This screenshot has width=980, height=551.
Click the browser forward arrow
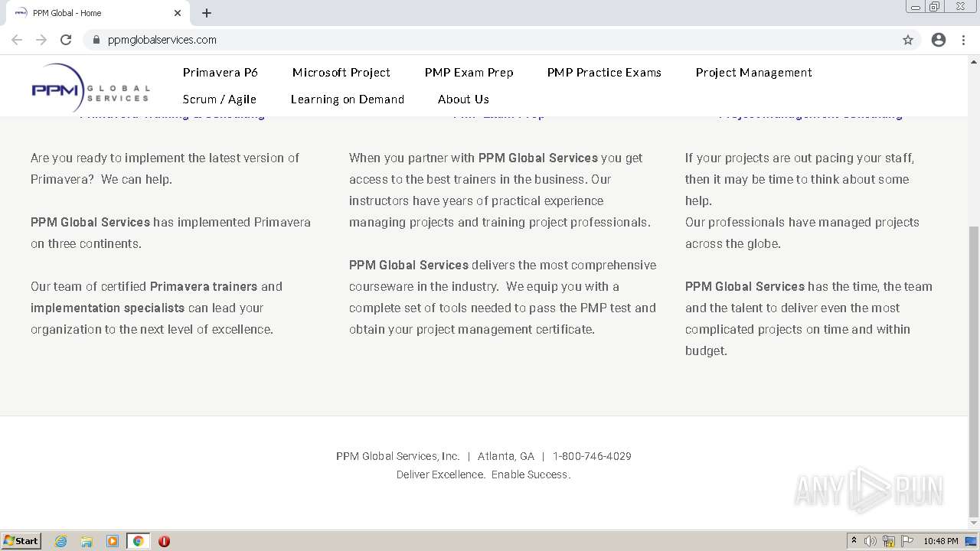pos(41,40)
